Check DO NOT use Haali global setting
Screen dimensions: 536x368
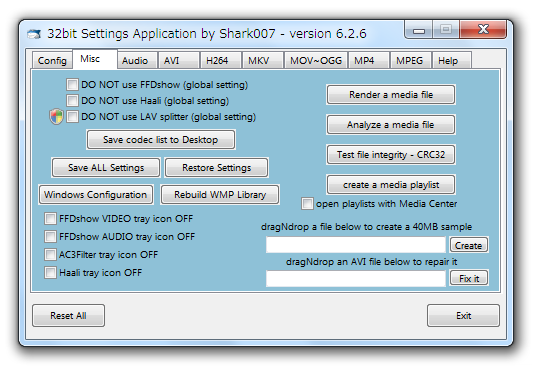coord(72,100)
